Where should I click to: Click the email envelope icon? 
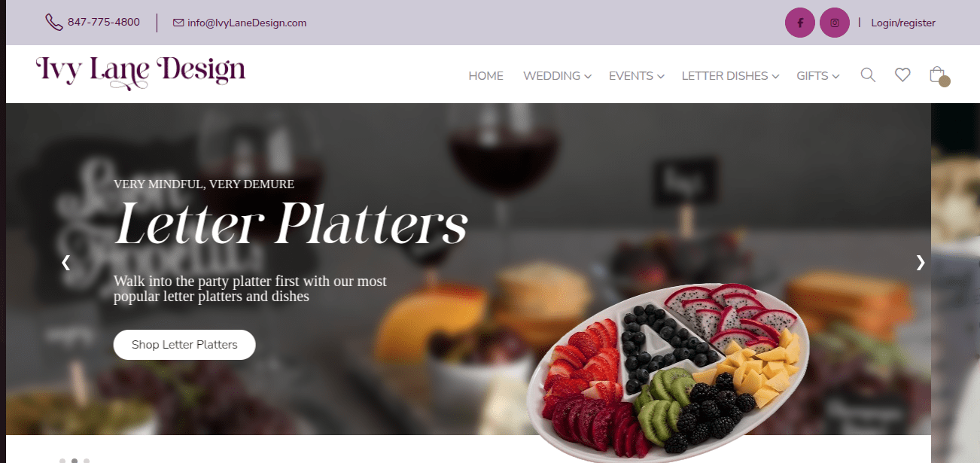178,23
